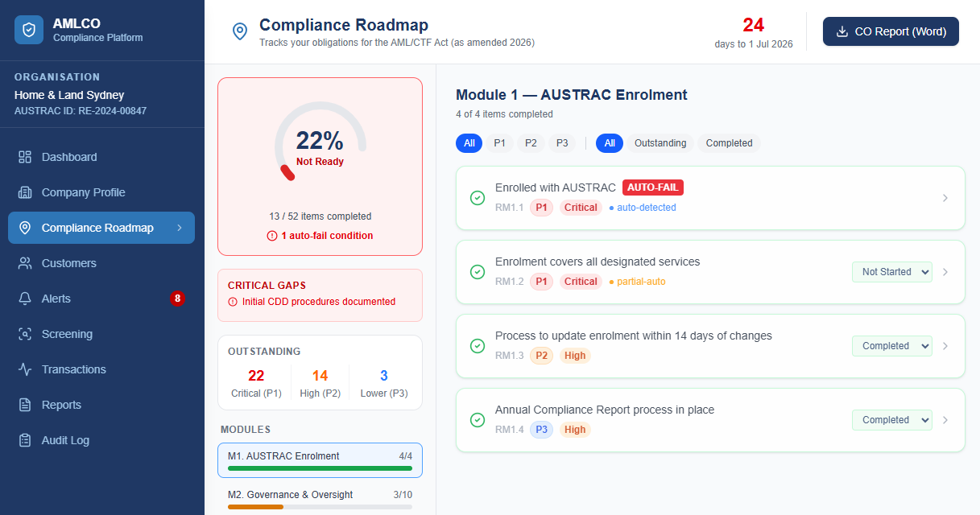Select the All priority filter pill
This screenshot has height=515, width=980.
469,143
